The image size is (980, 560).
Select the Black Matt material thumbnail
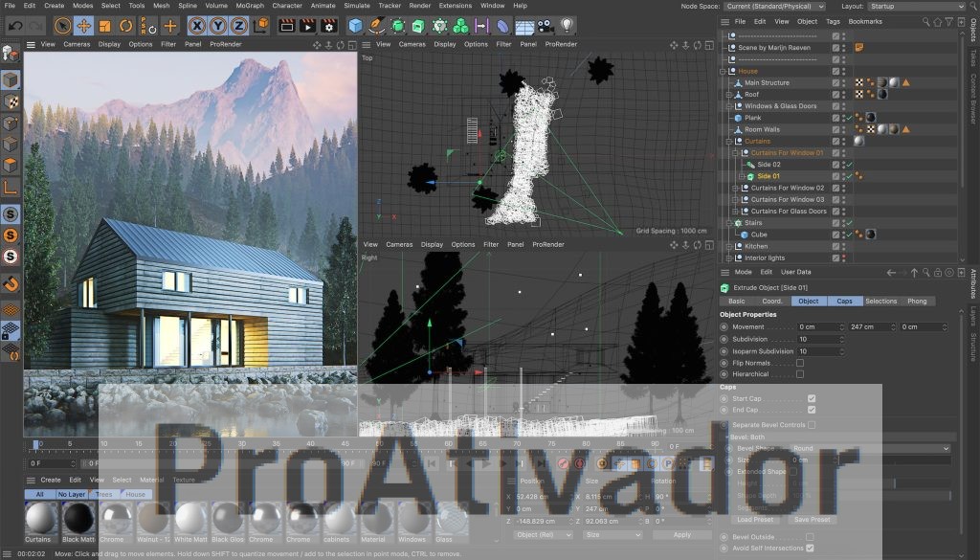[x=78, y=521]
